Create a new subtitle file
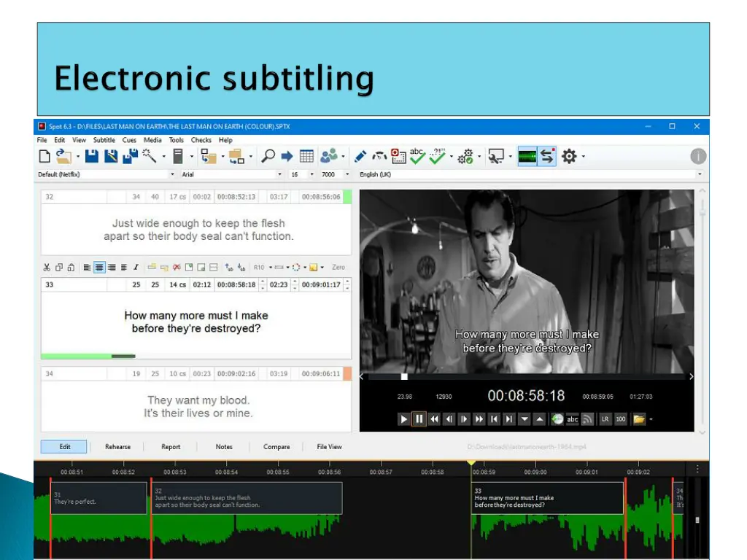Image resolution: width=747 pixels, height=560 pixels. point(44,156)
